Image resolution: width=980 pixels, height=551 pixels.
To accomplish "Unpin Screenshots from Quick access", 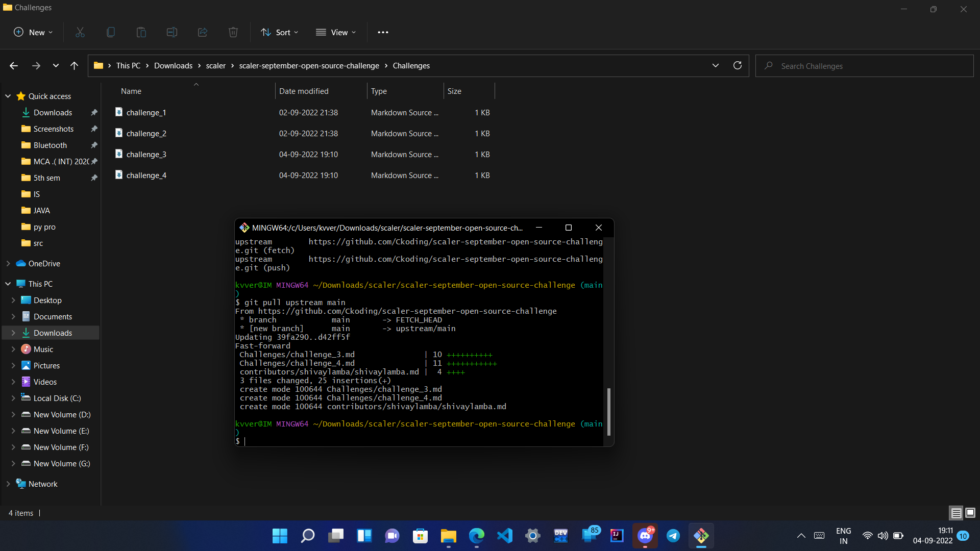I will tap(94, 129).
